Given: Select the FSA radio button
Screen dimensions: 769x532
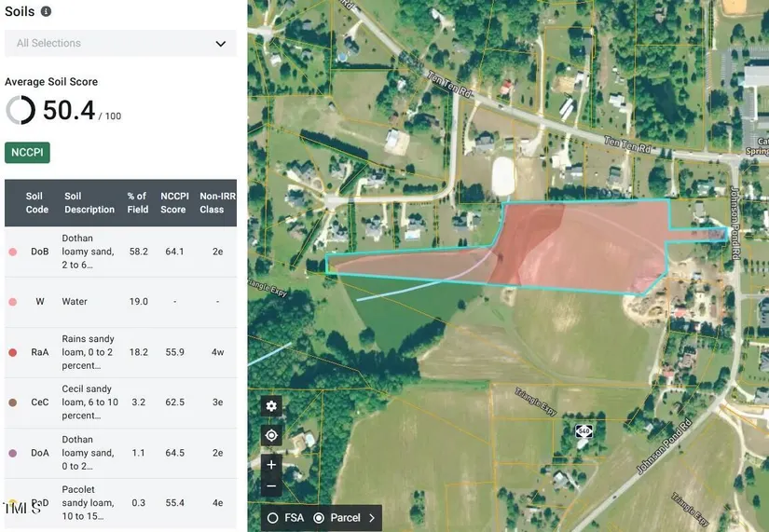Looking at the screenshot, I should point(273,518).
